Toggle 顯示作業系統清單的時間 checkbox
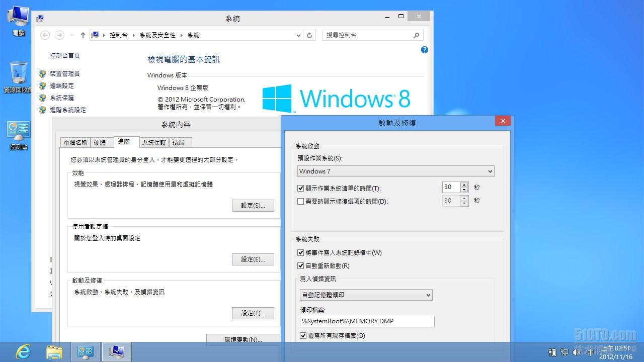 (x=301, y=189)
